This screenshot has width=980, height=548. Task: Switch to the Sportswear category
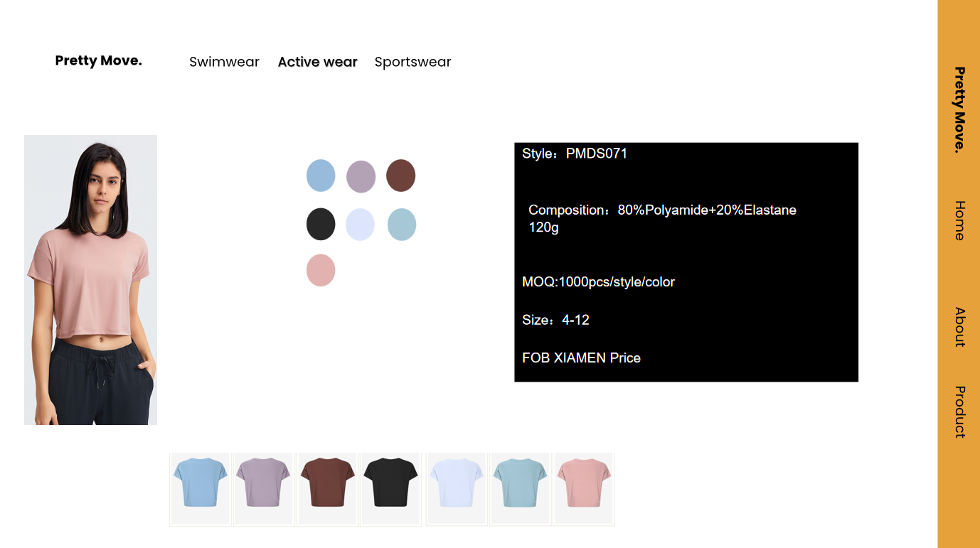click(412, 62)
